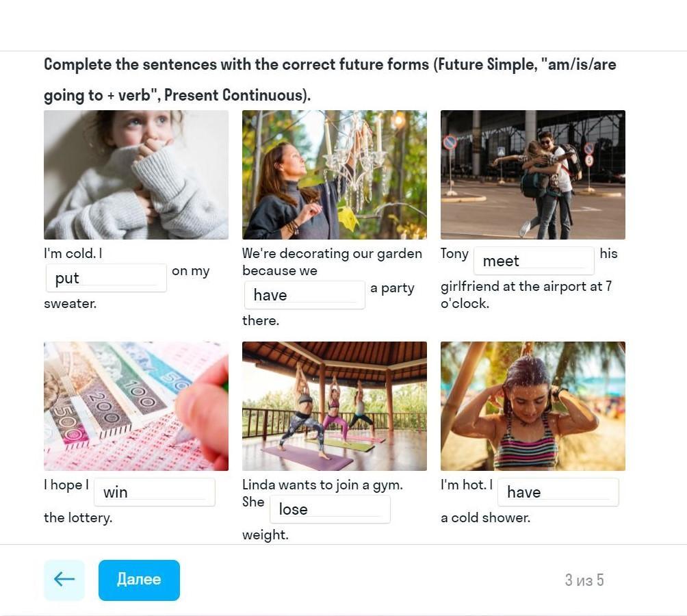
Task: Click the words 'the lottery.'
Action: [78, 517]
